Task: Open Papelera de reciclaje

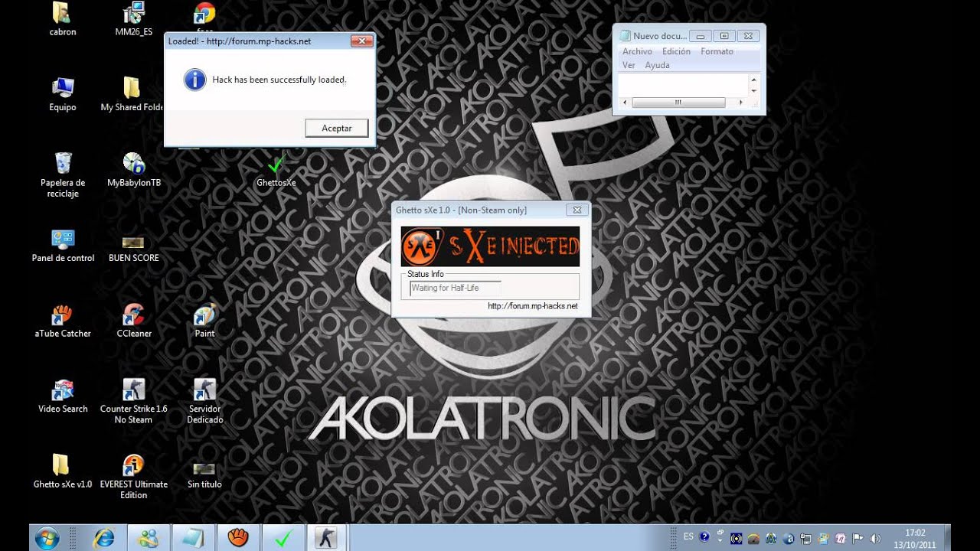Action: (x=63, y=165)
